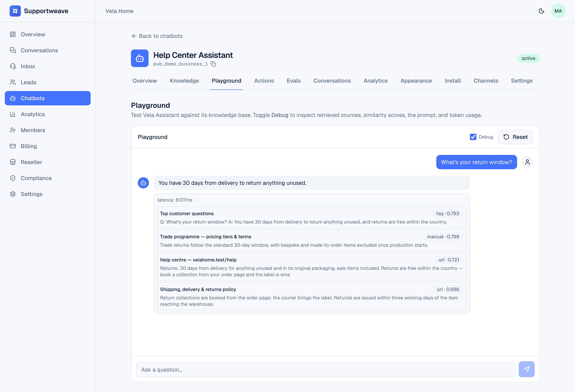Click the send message paper plane icon
Viewport: 575px width, 392px height.
coord(526,369)
